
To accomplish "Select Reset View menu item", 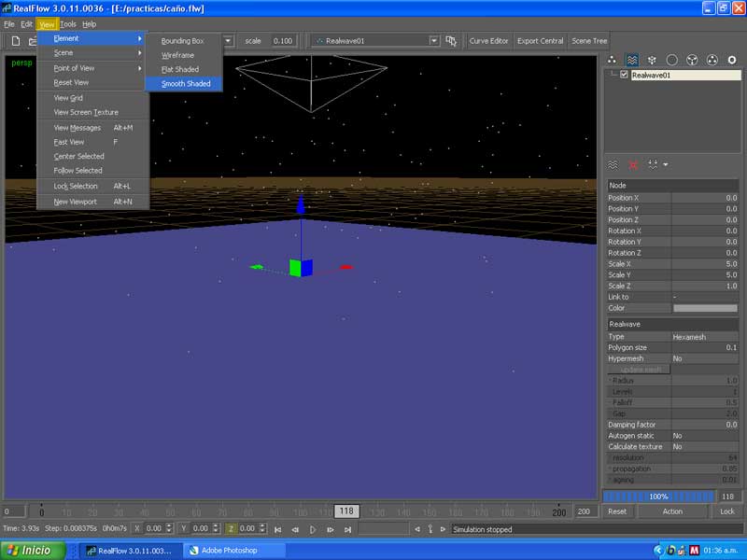I will point(93,82).
